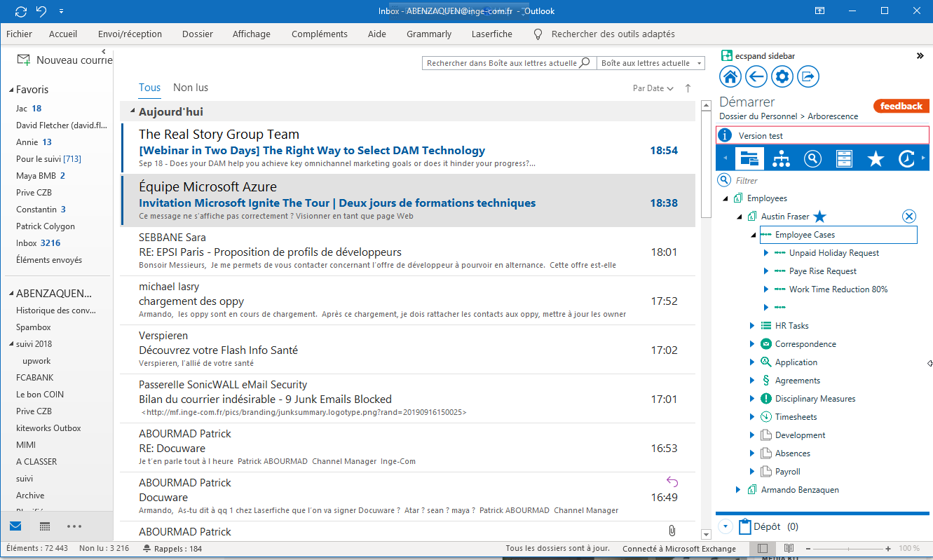Open the Grammarly ribbon tab
This screenshot has height=560, width=933.
point(429,34)
